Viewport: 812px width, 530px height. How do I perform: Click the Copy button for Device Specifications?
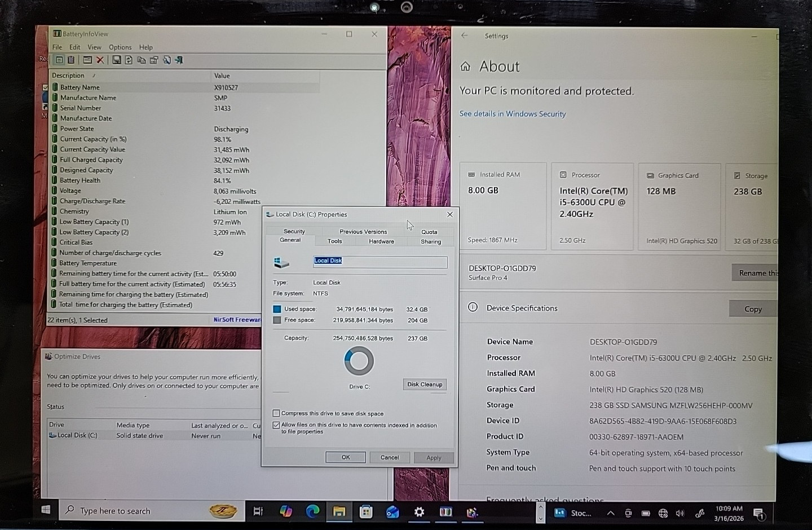(753, 309)
